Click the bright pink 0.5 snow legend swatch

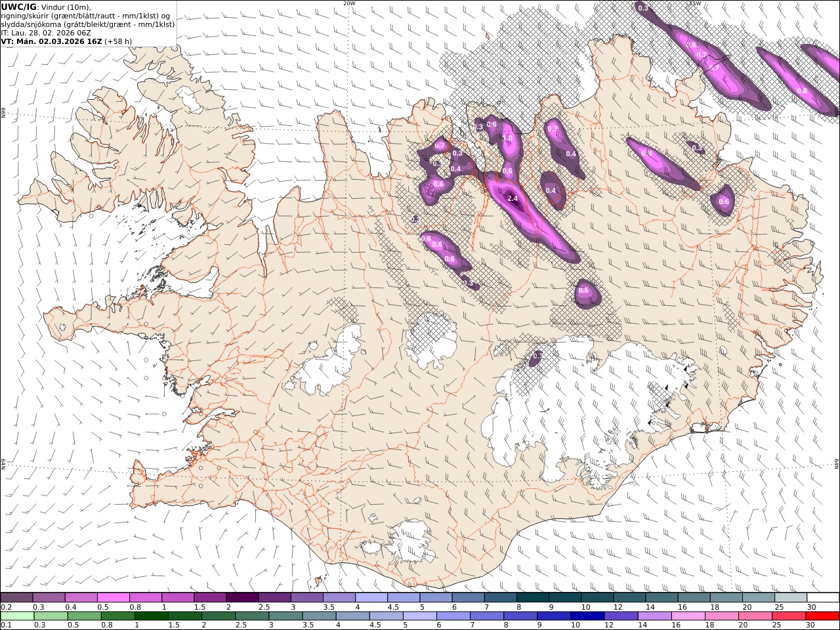tap(113, 598)
